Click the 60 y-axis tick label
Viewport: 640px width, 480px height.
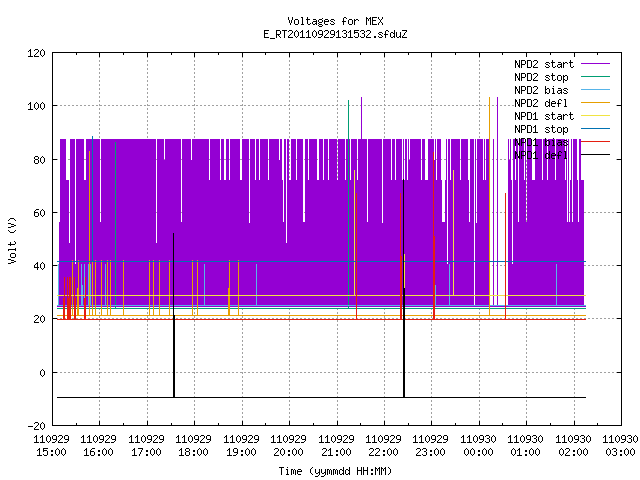point(39,213)
